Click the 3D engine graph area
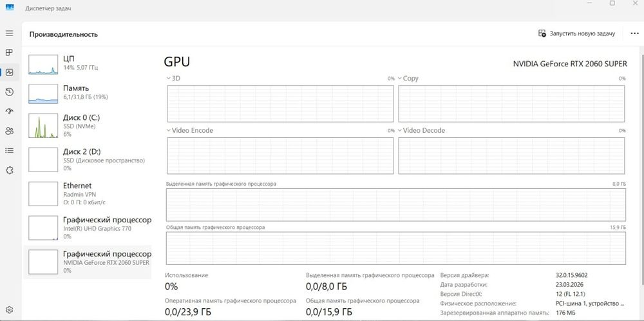This screenshot has height=321, width=644. pyautogui.click(x=280, y=104)
